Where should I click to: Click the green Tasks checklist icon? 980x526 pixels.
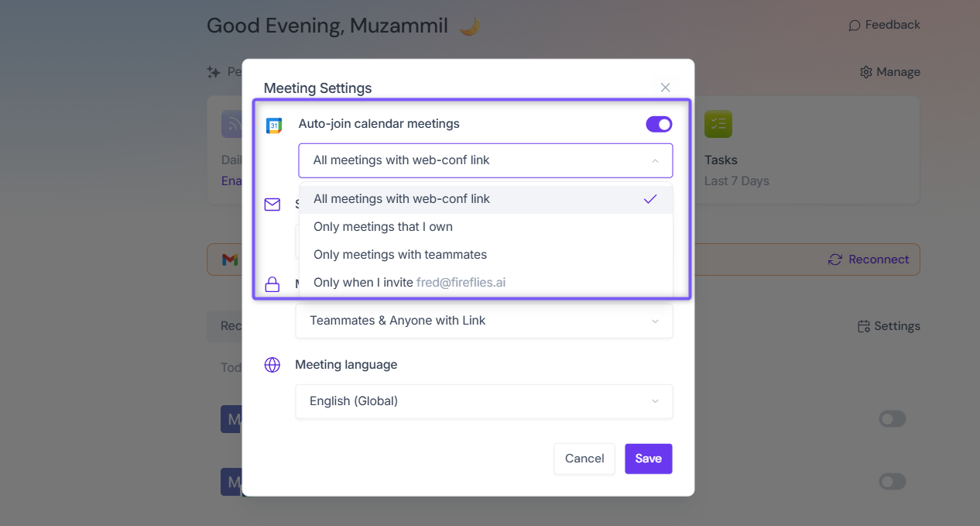(x=718, y=124)
